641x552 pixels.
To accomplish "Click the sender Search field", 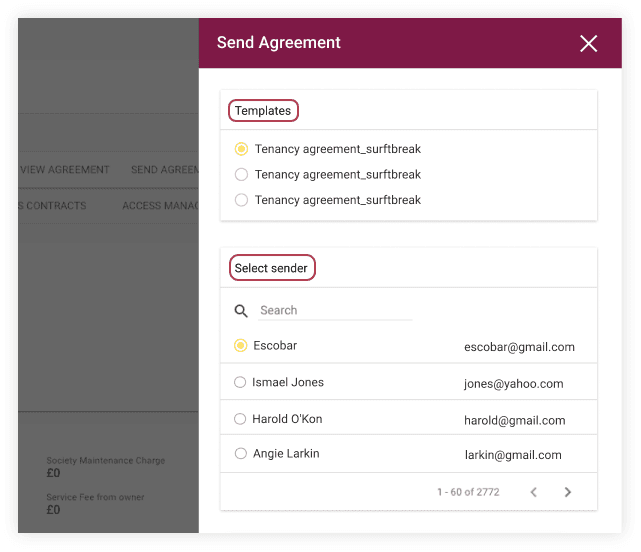I will pyautogui.click(x=334, y=311).
